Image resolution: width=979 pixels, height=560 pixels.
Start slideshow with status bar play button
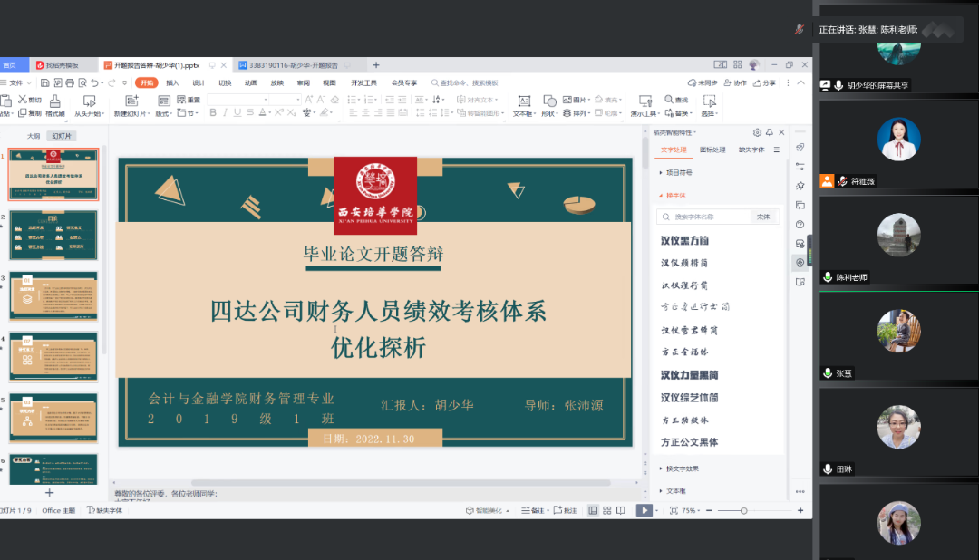[644, 510]
